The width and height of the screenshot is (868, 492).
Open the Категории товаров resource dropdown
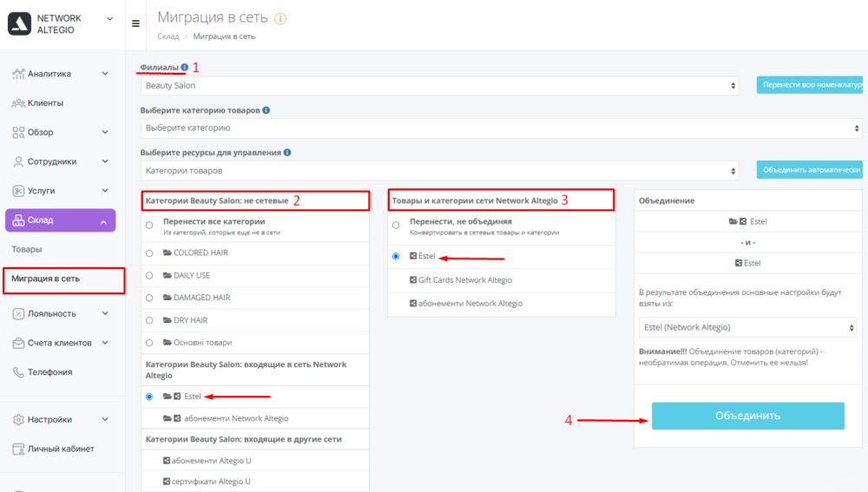(x=439, y=170)
